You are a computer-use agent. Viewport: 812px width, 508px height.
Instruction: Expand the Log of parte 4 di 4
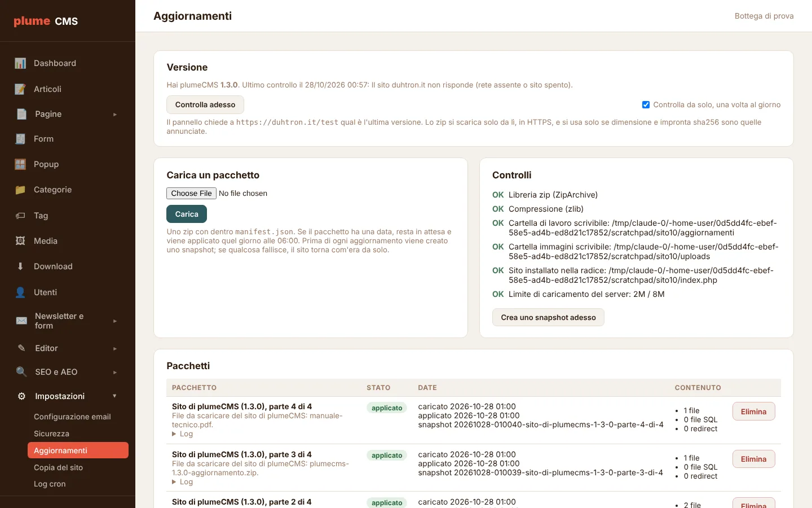[x=182, y=434]
